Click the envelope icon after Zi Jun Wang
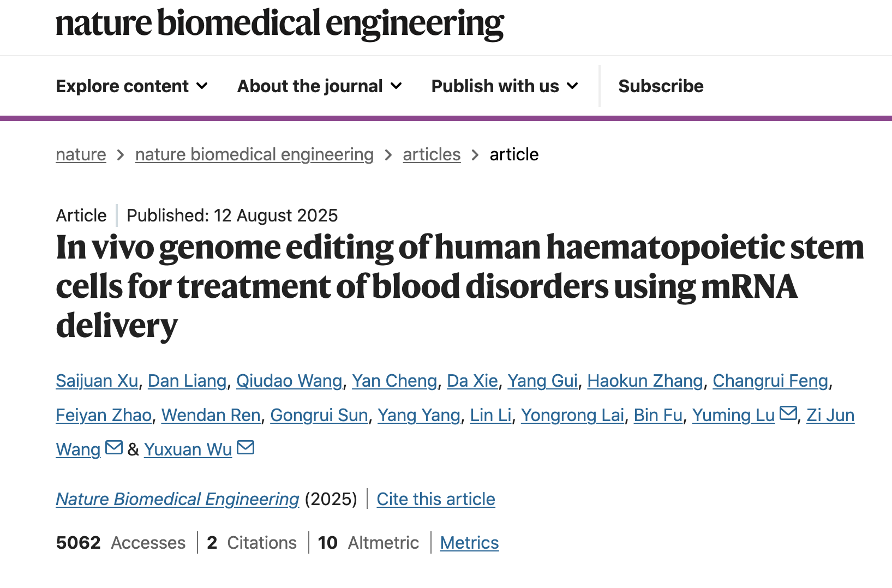Viewport: 892px width, 588px height. [x=114, y=448]
